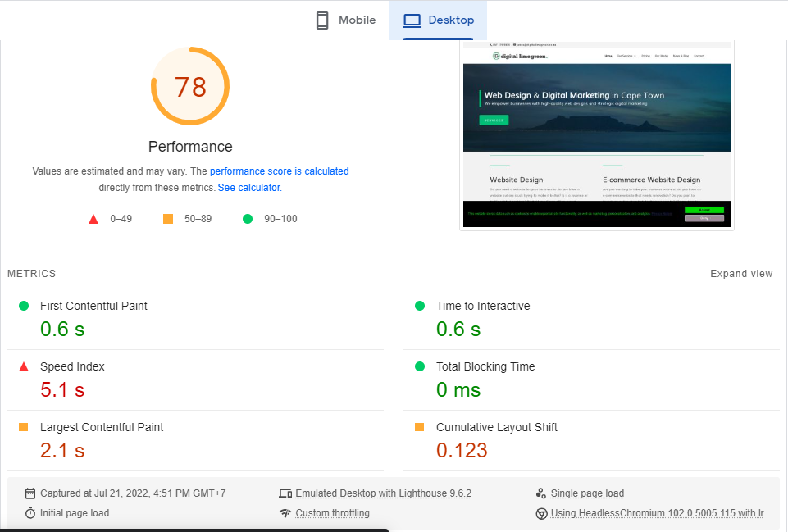Click the performance score gauge showing 78
Viewport: 788px width, 532px height.
[190, 87]
